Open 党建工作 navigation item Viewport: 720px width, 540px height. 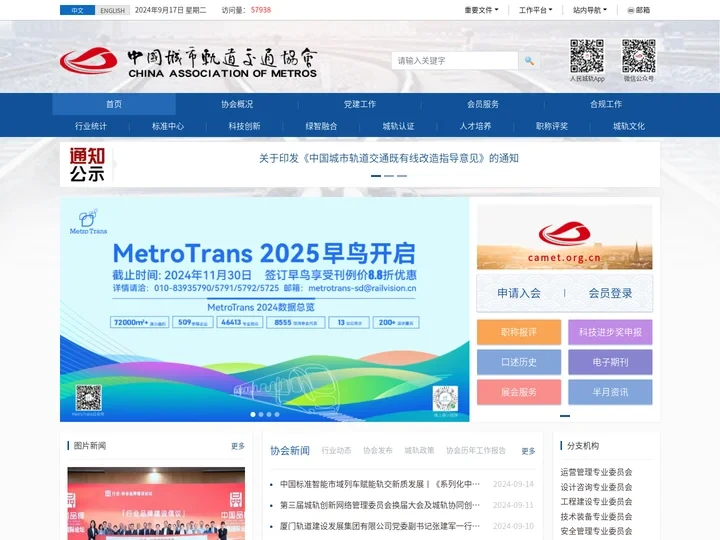360,104
